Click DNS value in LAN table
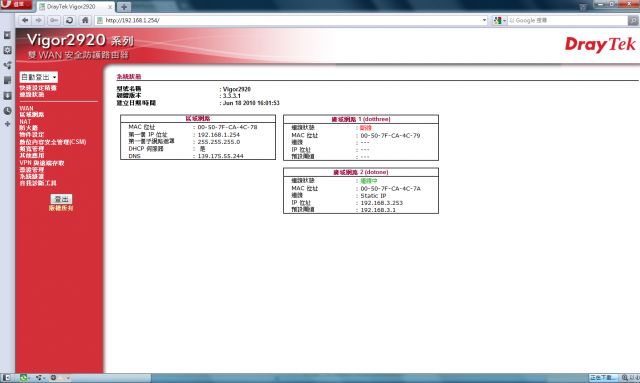Viewport: 640px width, 383px height. pyautogui.click(x=220, y=156)
